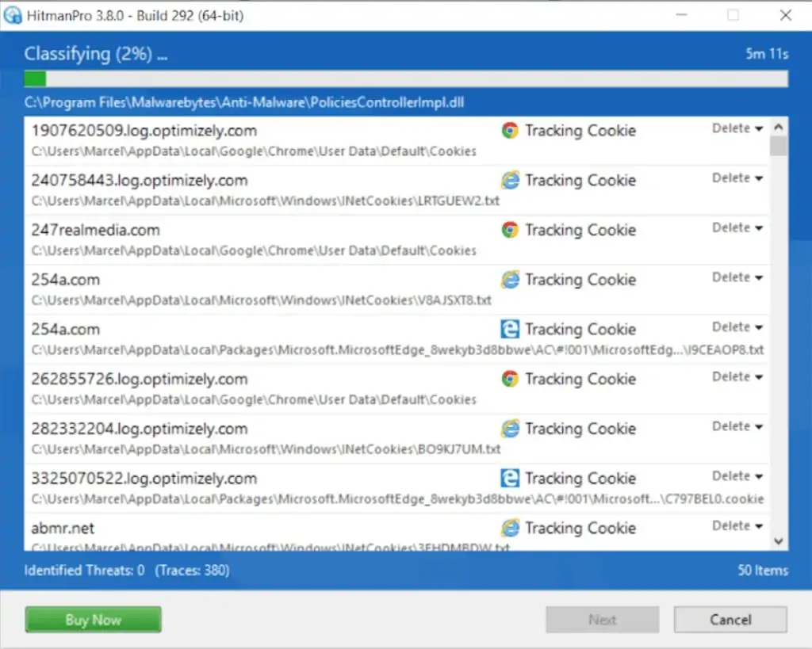The image size is (812, 649).
Task: Open Delete dropdown for 282332204.log.optimizely.com
Action: (737, 426)
